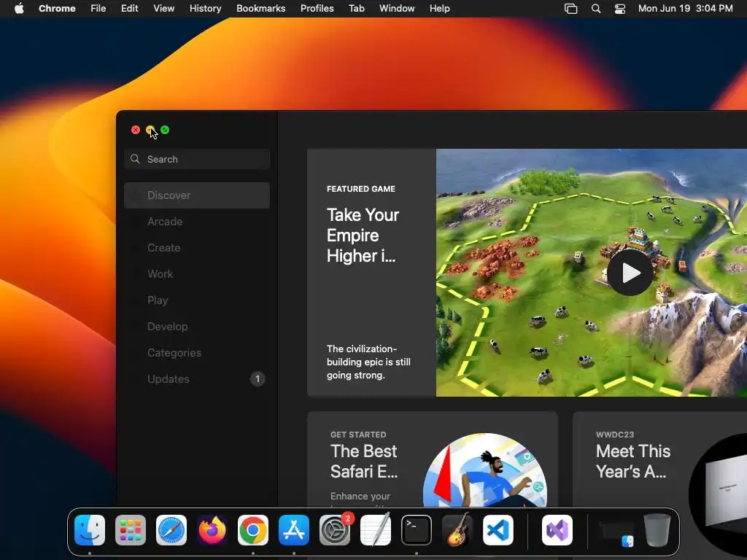The image size is (747, 560).
Task: Launch Terminal from the Dock
Action: (x=417, y=530)
